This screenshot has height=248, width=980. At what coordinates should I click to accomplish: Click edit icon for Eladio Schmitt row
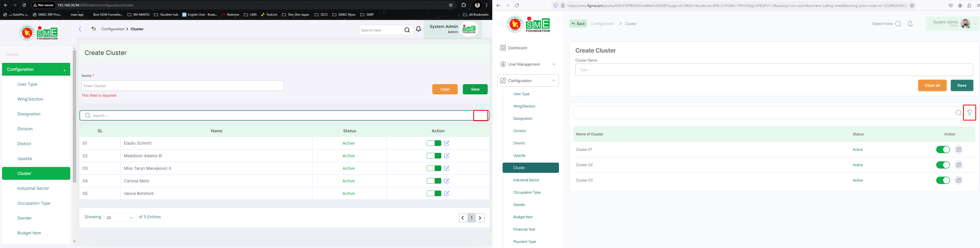(447, 143)
